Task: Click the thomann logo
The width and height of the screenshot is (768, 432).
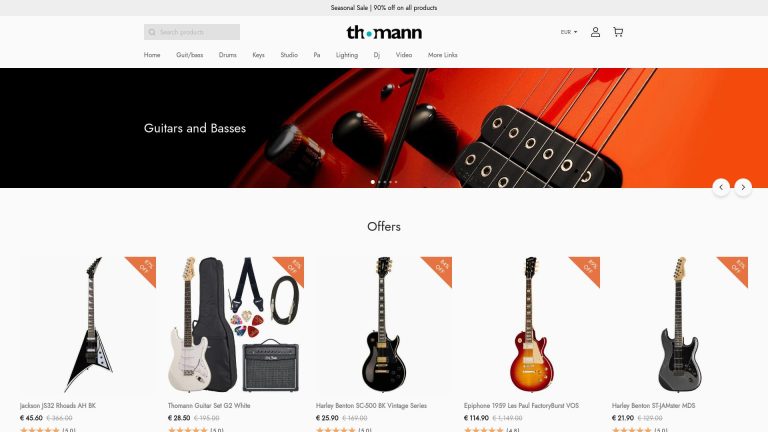Action: tap(384, 32)
